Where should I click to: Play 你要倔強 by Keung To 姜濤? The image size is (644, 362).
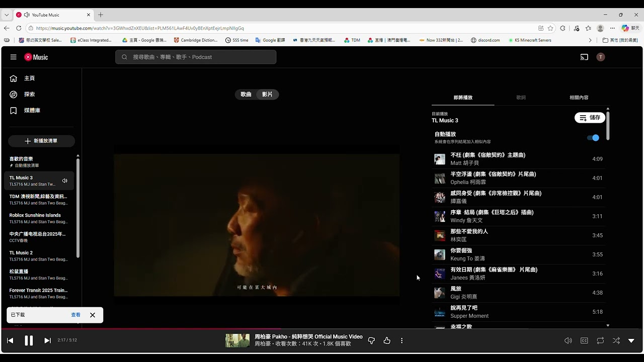tap(518, 254)
